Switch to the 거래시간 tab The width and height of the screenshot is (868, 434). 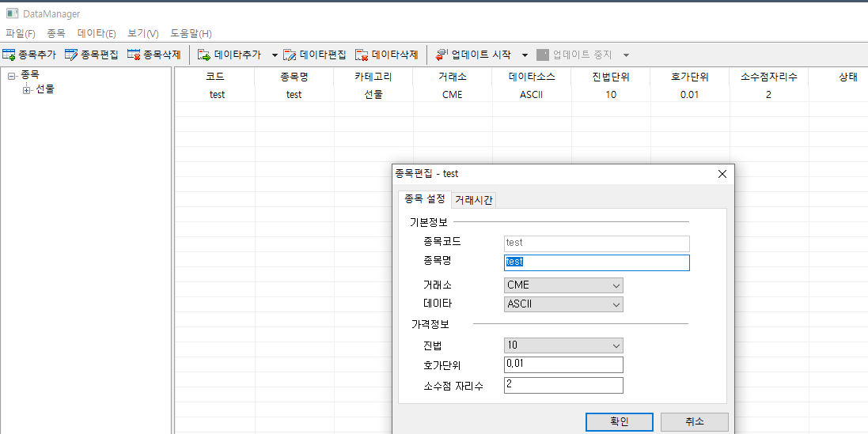[473, 200]
